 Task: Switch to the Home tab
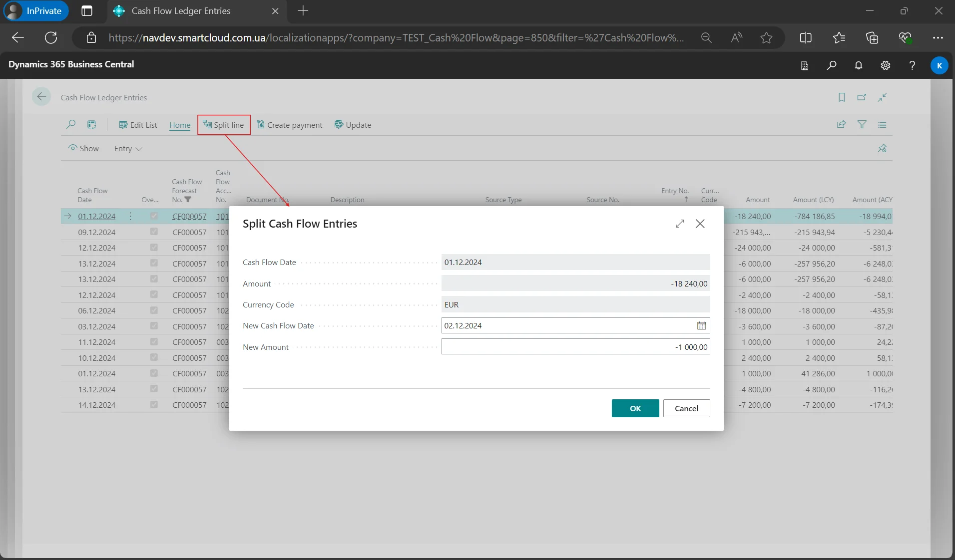(180, 125)
